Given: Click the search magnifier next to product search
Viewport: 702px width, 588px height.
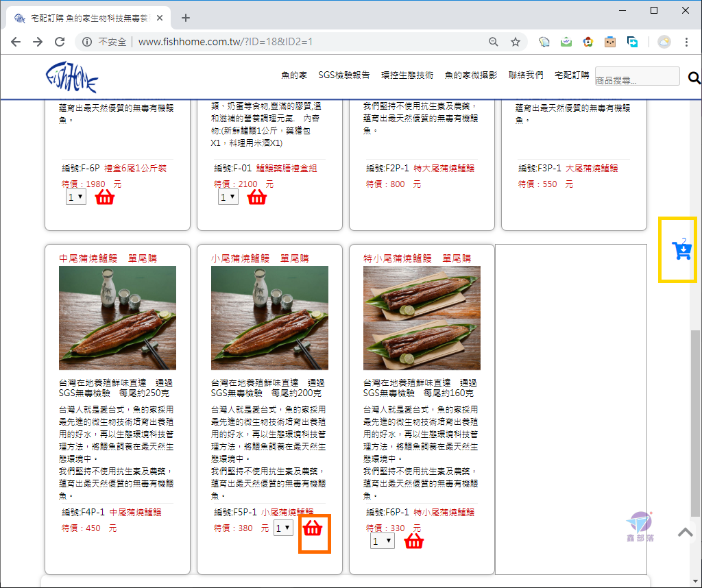Looking at the screenshot, I should [x=694, y=78].
